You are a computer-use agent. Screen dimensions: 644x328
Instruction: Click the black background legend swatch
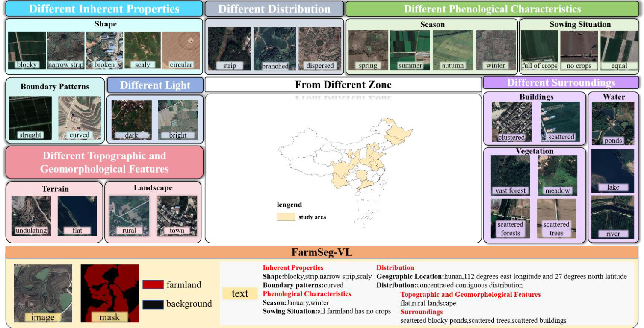coord(152,304)
